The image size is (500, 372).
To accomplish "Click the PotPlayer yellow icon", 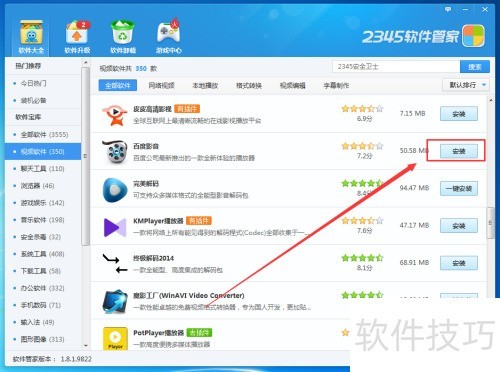I will [115, 338].
